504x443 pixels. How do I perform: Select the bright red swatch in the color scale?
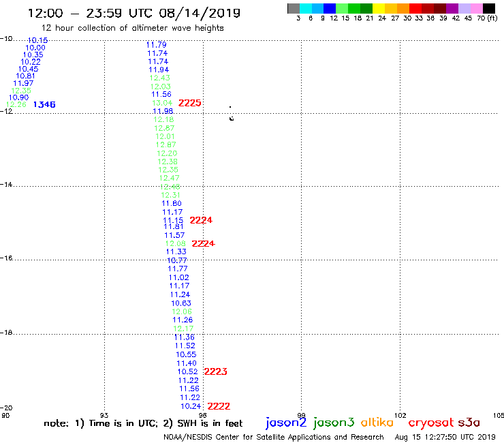click(x=415, y=8)
